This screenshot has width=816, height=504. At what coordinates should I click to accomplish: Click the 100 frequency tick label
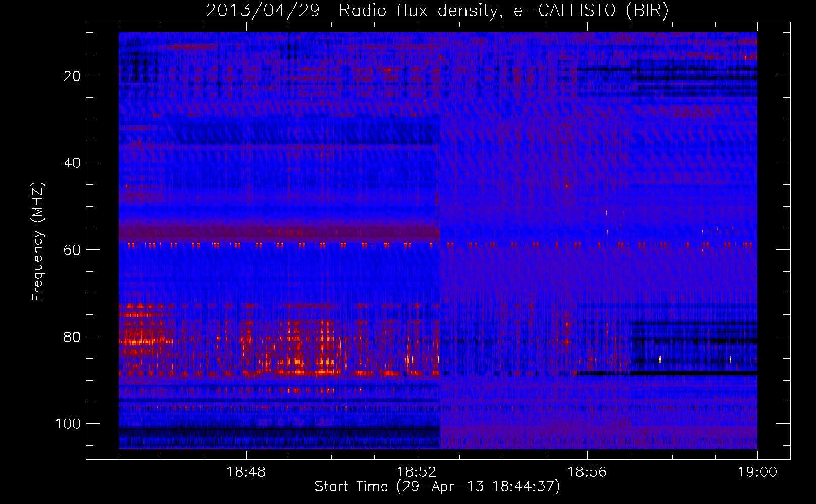tap(68, 424)
